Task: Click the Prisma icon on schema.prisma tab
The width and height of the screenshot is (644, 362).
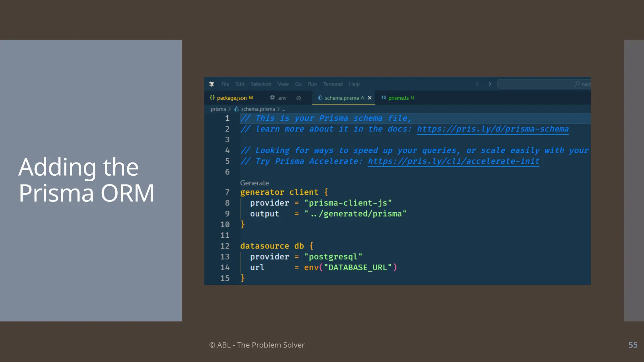Action: [x=320, y=97]
